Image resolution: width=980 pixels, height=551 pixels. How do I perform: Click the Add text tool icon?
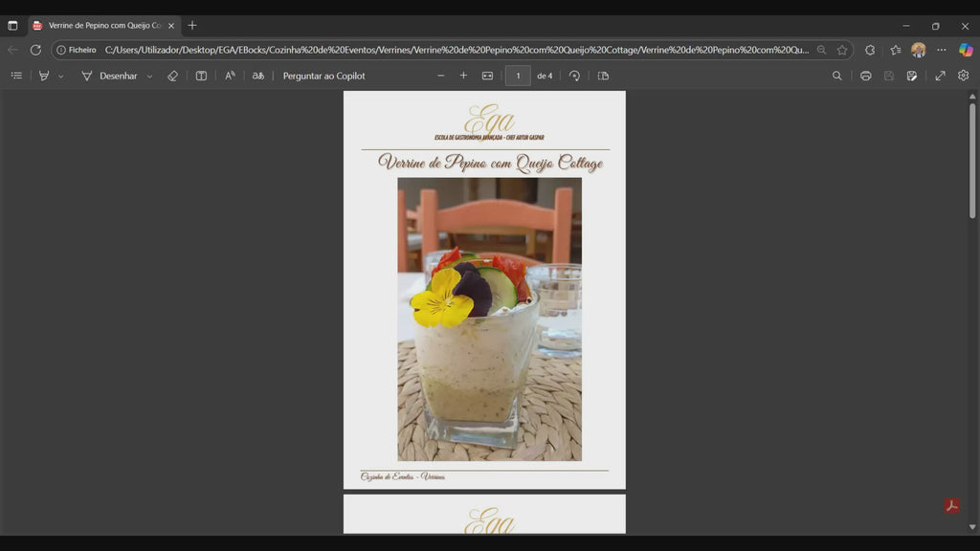201,76
